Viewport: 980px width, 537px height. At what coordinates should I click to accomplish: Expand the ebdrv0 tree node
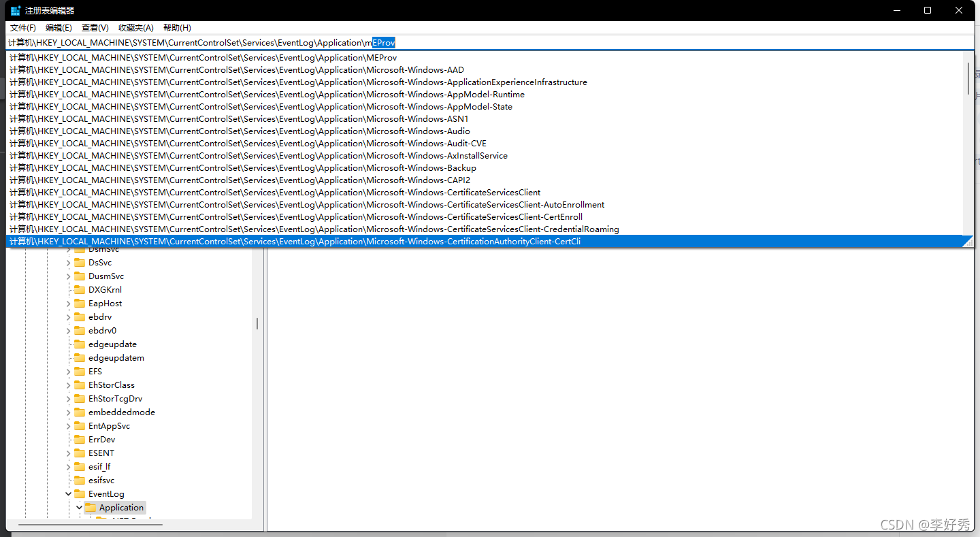tap(68, 331)
